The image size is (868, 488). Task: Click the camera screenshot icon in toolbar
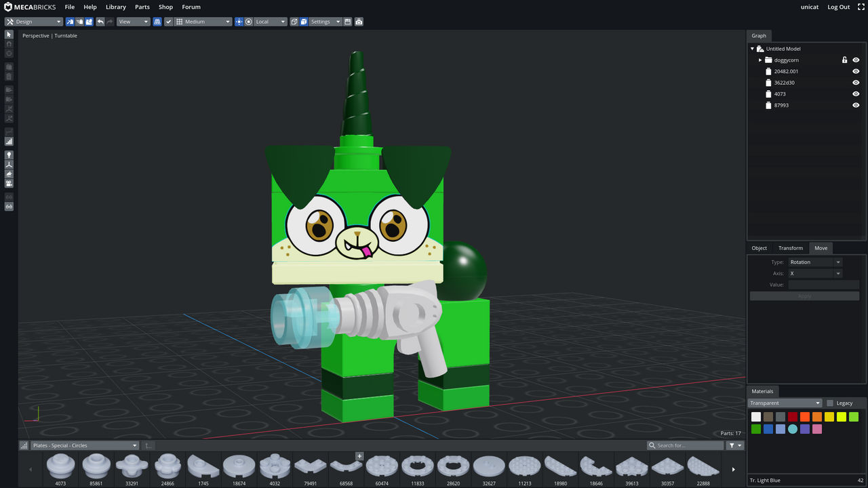(359, 22)
